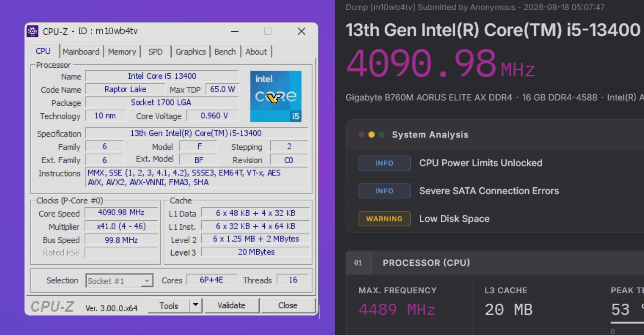Click the Core Speed value '4090.98 MHz'
The height and width of the screenshot is (335, 644).
(121, 213)
